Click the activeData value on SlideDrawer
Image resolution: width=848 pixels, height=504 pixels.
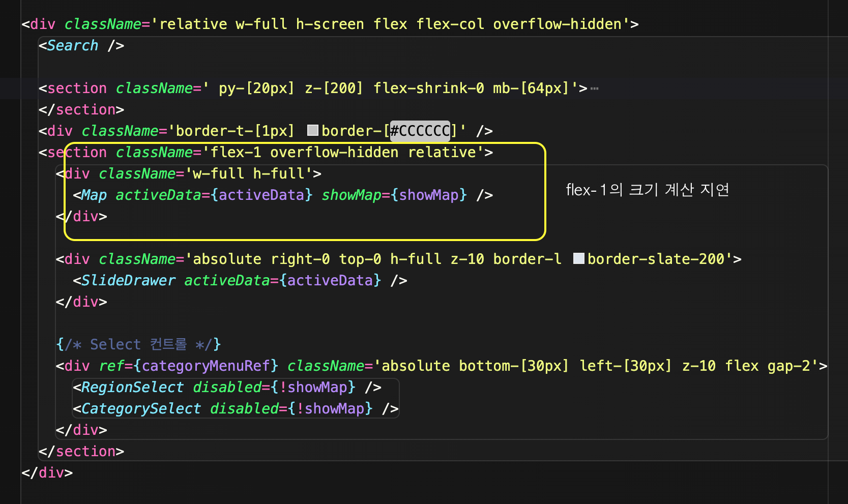[x=334, y=281]
